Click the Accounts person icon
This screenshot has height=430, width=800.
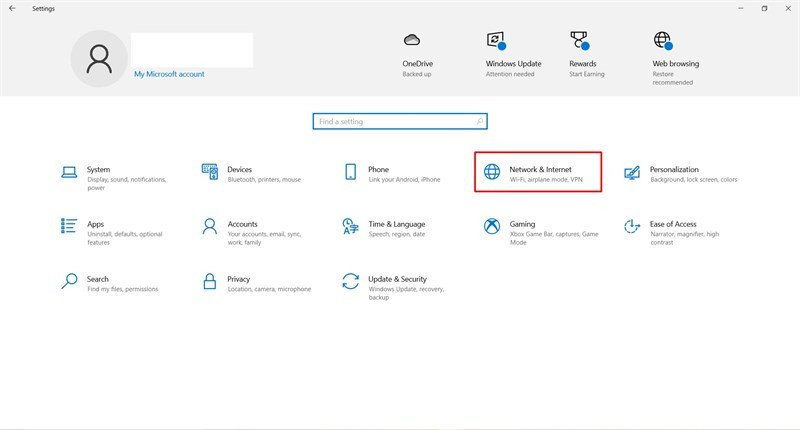pos(210,226)
